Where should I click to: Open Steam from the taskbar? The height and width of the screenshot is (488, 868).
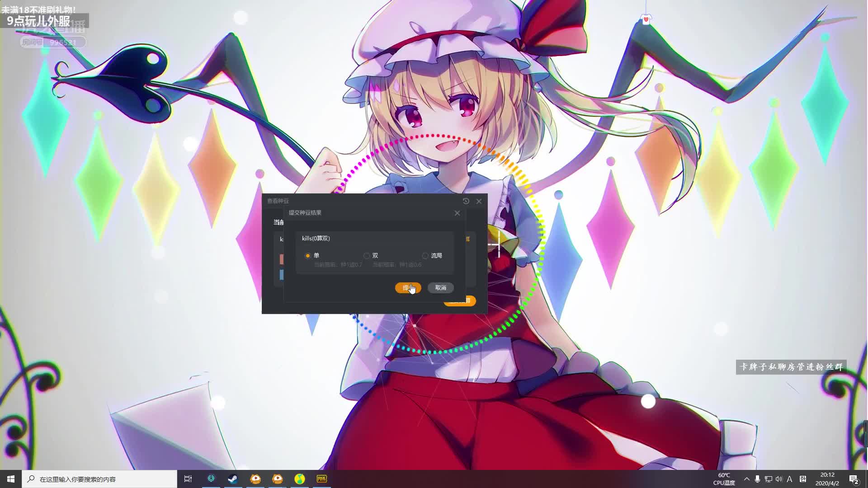pos(233,479)
